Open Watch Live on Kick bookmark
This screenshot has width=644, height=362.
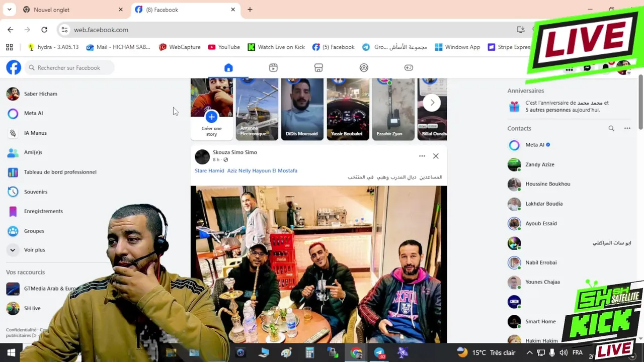276,47
